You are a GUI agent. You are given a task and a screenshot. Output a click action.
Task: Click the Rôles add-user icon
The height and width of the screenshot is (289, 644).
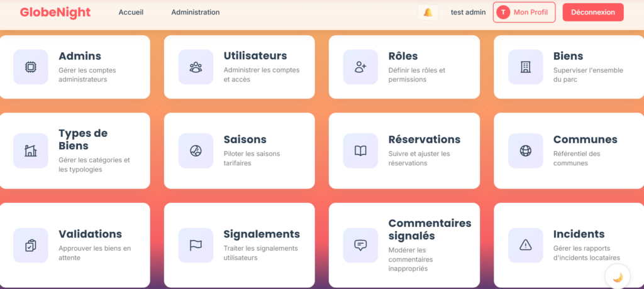pyautogui.click(x=360, y=67)
